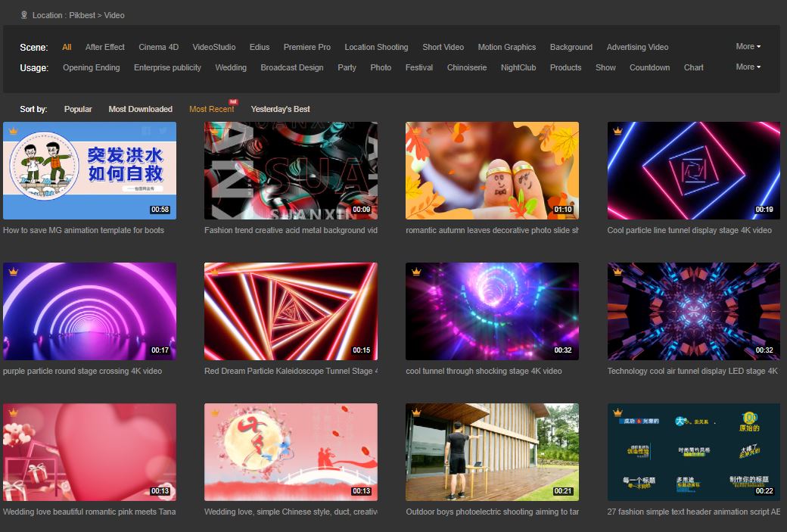
Task: Expand the Usage row More dropdown
Action: [x=748, y=67]
